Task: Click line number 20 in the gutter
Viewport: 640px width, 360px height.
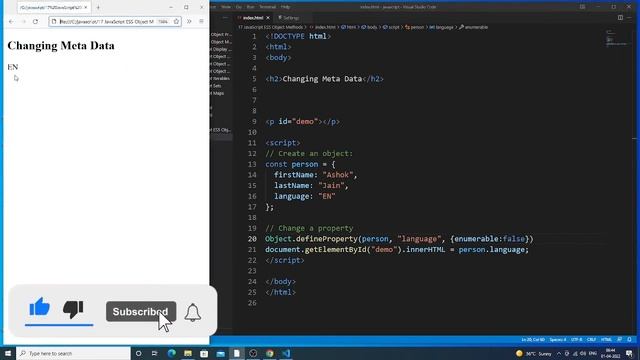Action: pos(252,239)
